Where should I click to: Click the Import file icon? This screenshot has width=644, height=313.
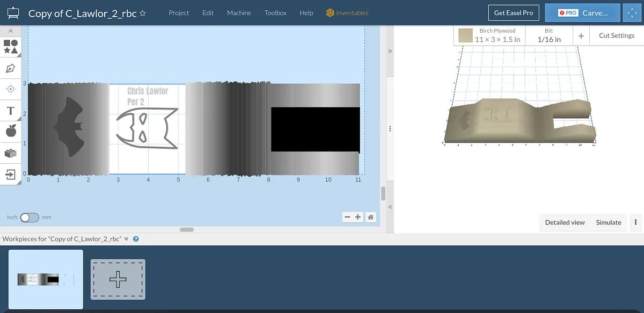point(10,174)
